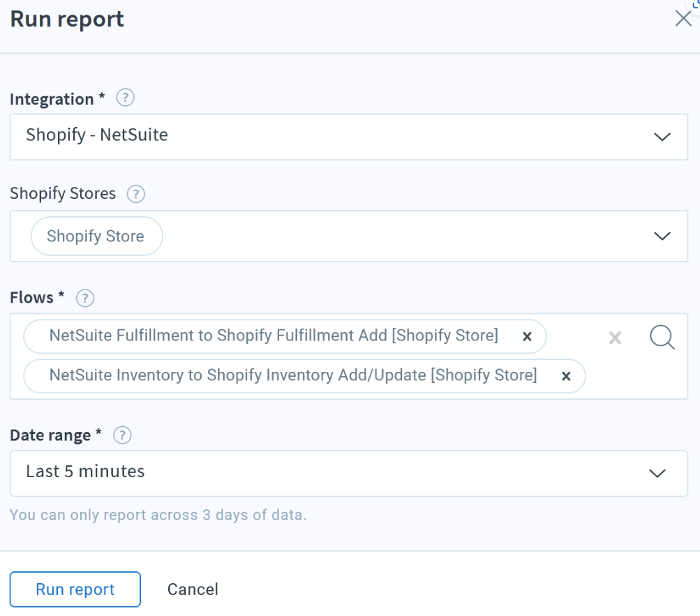Close the Run report dialog
This screenshot has height=616, width=700.
point(683,19)
